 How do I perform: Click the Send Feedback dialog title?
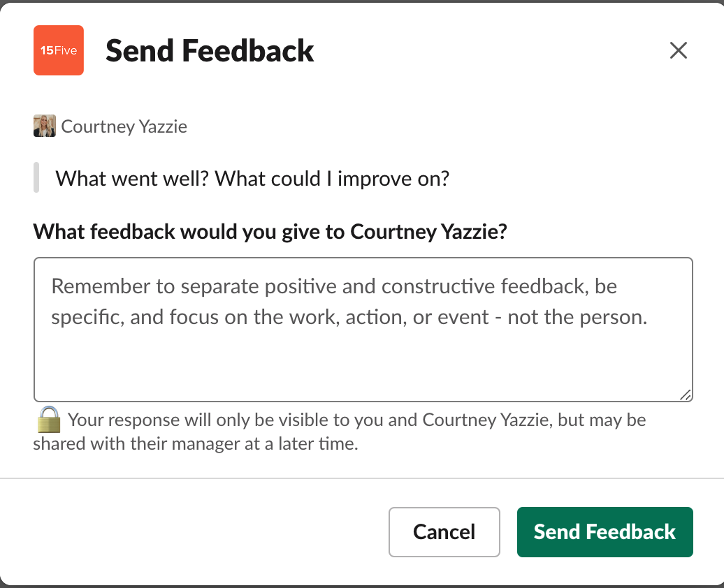pyautogui.click(x=209, y=50)
